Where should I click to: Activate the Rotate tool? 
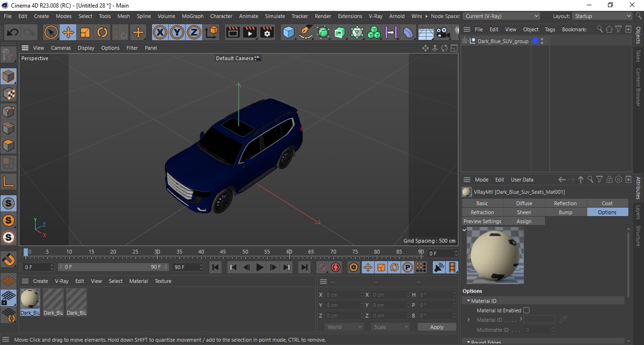[102, 32]
